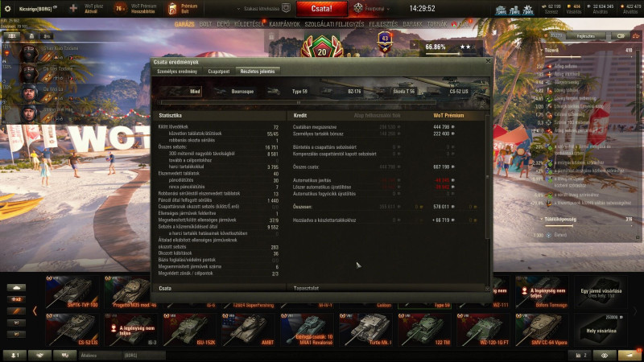Open the KÜLDETÉSEK menu item
644x362 pixels.
(x=249, y=24)
